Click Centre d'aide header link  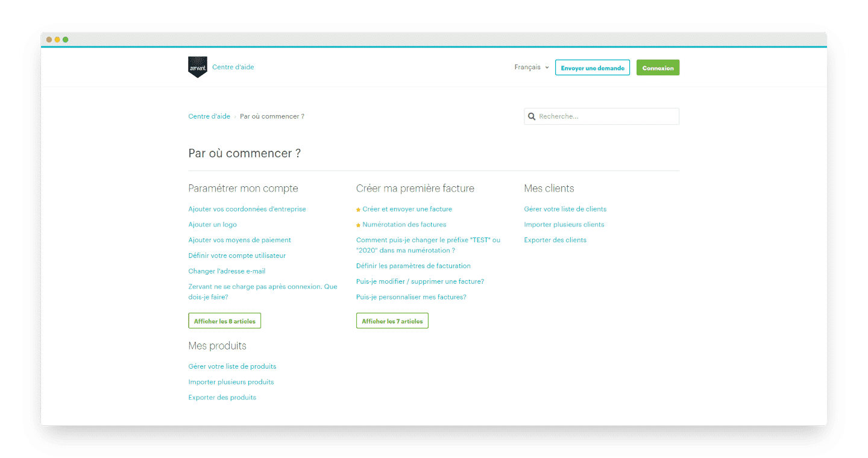(233, 67)
